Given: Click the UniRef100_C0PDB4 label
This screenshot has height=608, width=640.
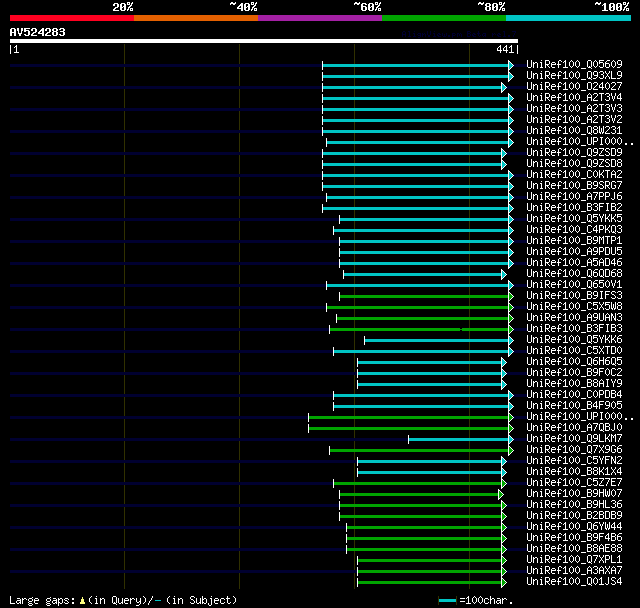Looking at the screenshot, I should point(574,395).
